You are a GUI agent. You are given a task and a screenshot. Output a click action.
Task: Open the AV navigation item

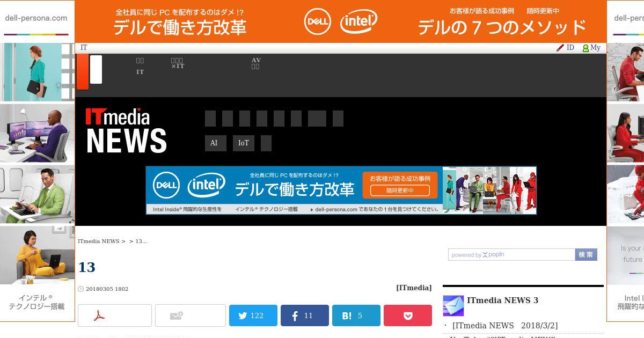[x=256, y=63]
